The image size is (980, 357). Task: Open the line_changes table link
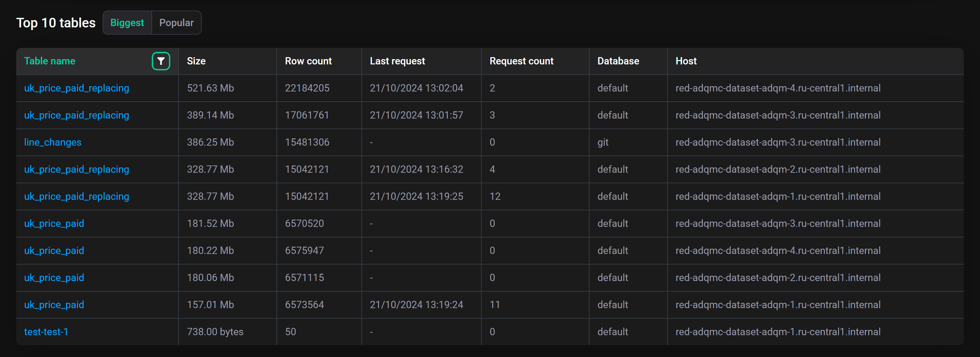53,142
